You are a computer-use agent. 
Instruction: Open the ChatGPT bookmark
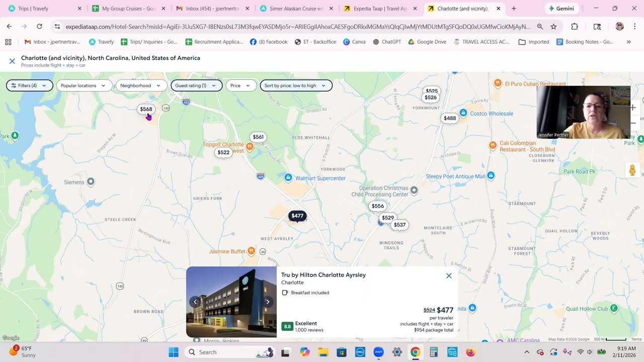[x=386, y=42]
